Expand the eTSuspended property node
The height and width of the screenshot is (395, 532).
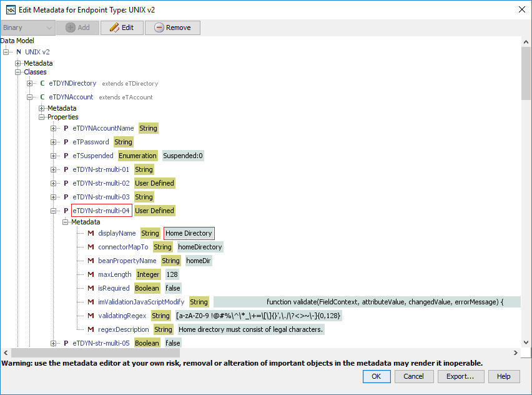(x=54, y=156)
